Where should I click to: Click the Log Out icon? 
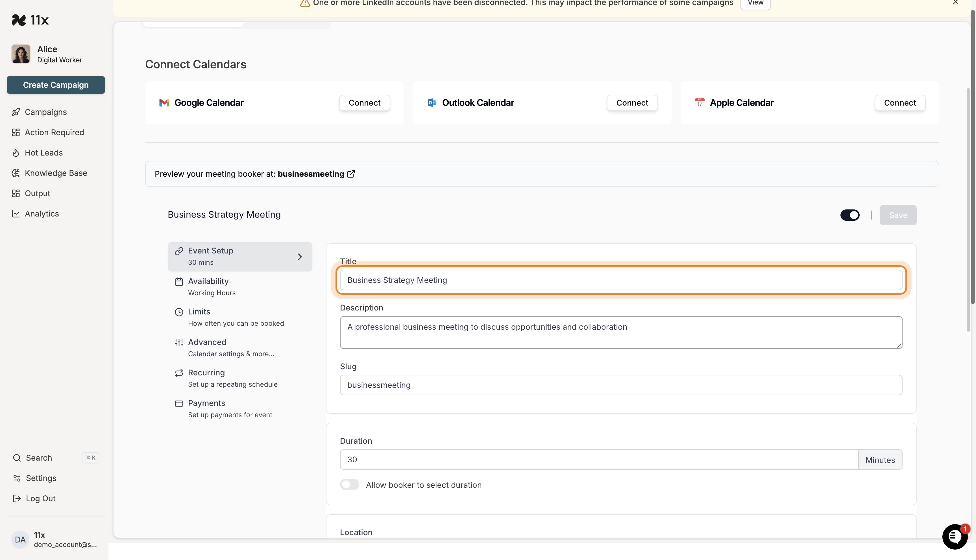point(17,498)
